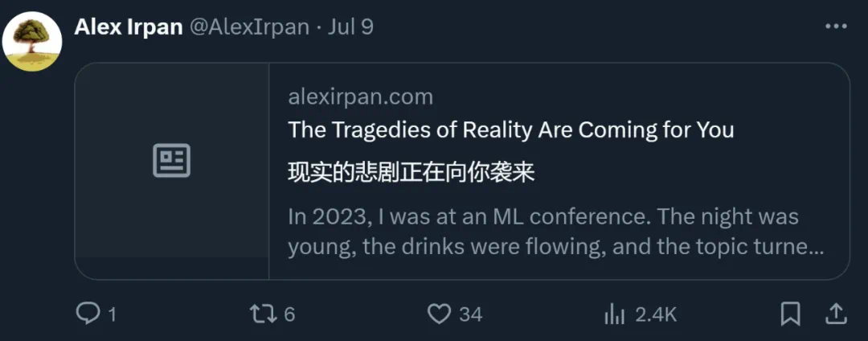The image size is (868, 341).
Task: Bookmark this post
Action: (x=791, y=313)
